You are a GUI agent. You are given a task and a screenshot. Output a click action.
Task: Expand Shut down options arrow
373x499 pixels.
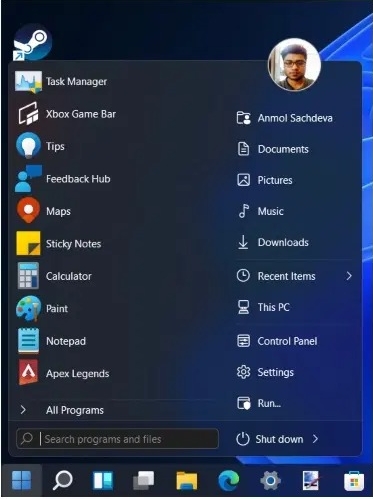[315, 439]
